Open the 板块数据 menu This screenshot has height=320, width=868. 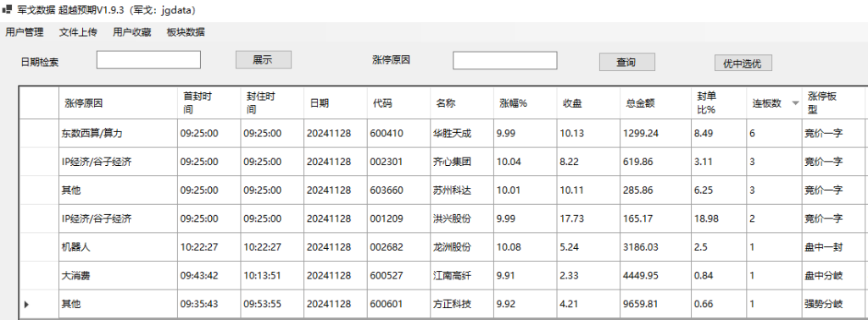point(186,32)
